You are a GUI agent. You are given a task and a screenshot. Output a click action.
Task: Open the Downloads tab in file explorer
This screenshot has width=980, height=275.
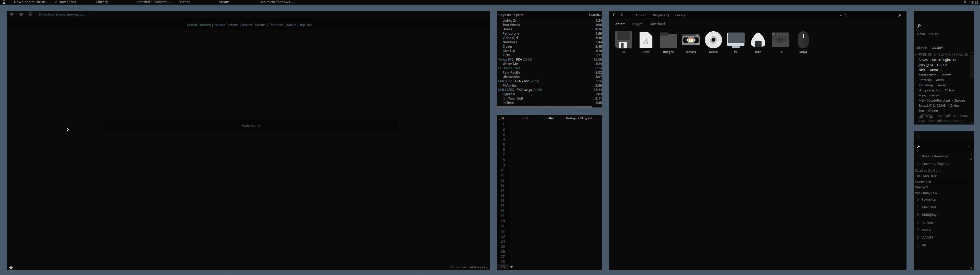(658, 24)
